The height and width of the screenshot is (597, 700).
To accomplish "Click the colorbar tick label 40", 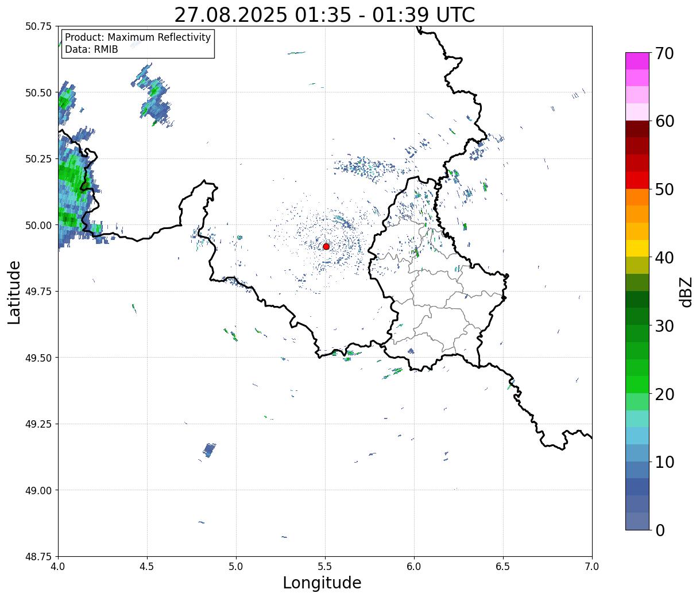I will pos(664,258).
